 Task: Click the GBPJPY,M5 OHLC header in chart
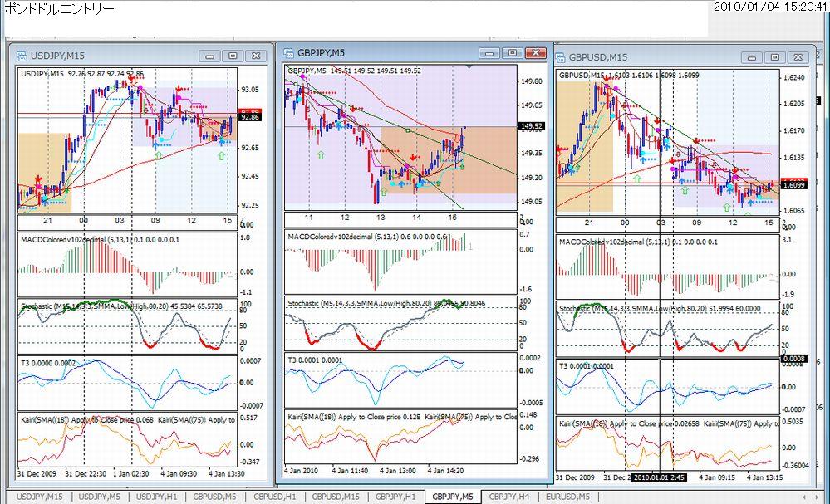tap(354, 71)
